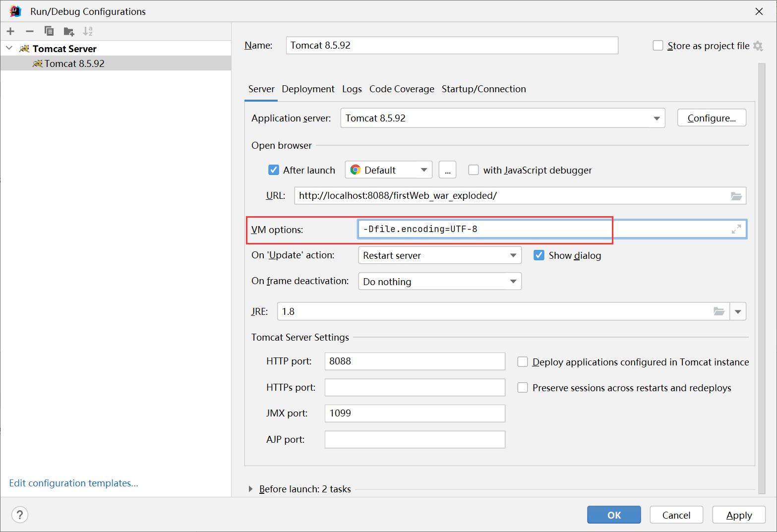Add a new configuration with the plus icon
Image resolution: width=777 pixels, height=532 pixels.
[x=10, y=31]
